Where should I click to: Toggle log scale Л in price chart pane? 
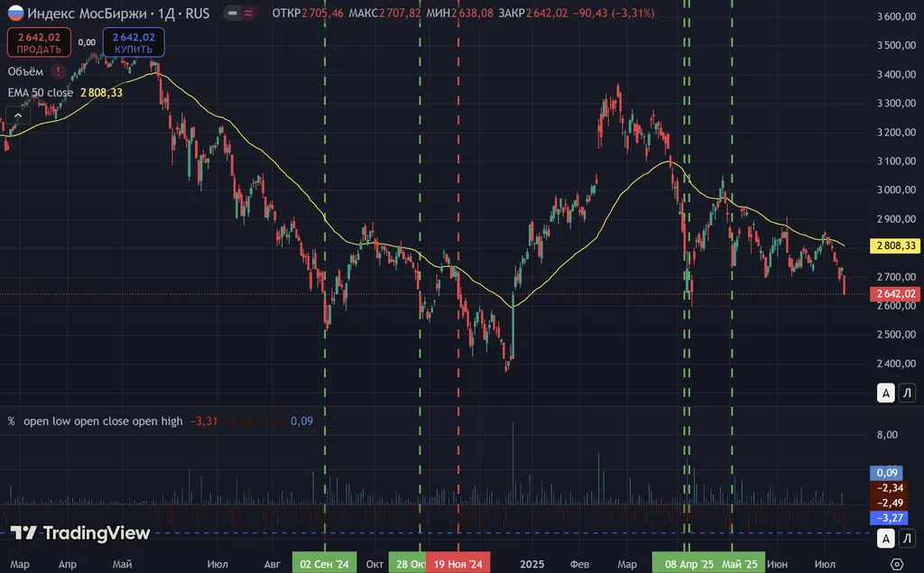908,393
